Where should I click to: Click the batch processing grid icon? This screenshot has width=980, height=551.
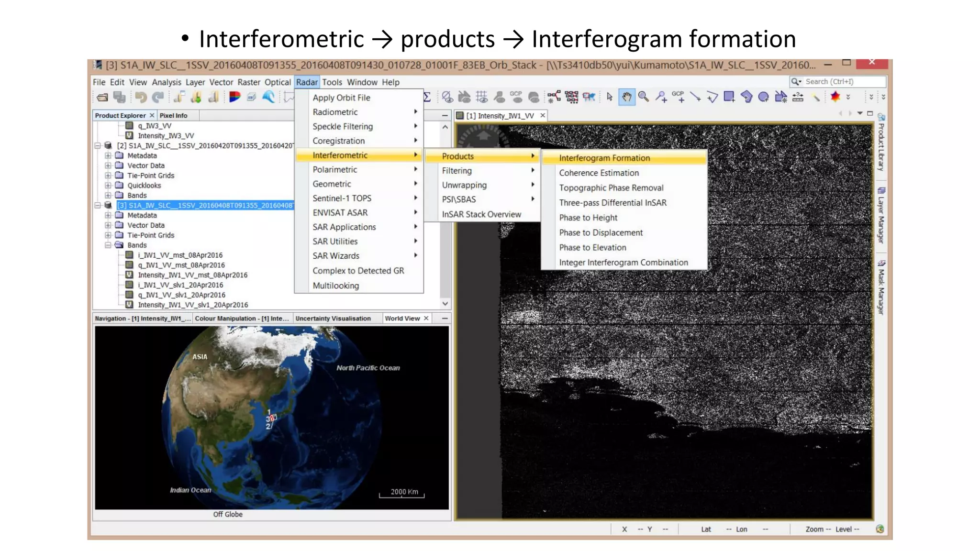pyautogui.click(x=571, y=97)
